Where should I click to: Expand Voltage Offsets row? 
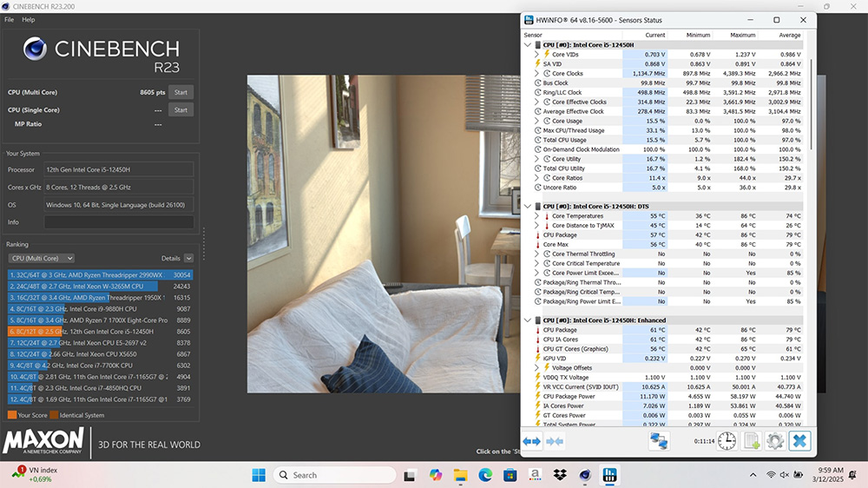pos(536,368)
